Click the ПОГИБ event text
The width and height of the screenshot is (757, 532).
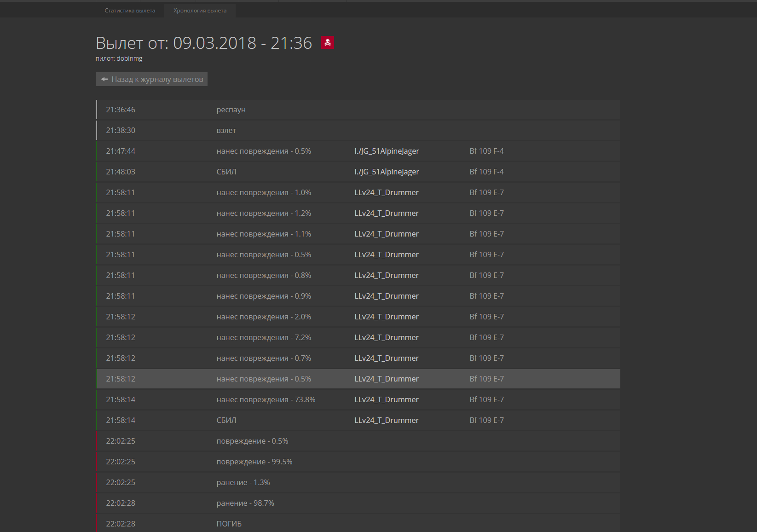pyautogui.click(x=229, y=524)
